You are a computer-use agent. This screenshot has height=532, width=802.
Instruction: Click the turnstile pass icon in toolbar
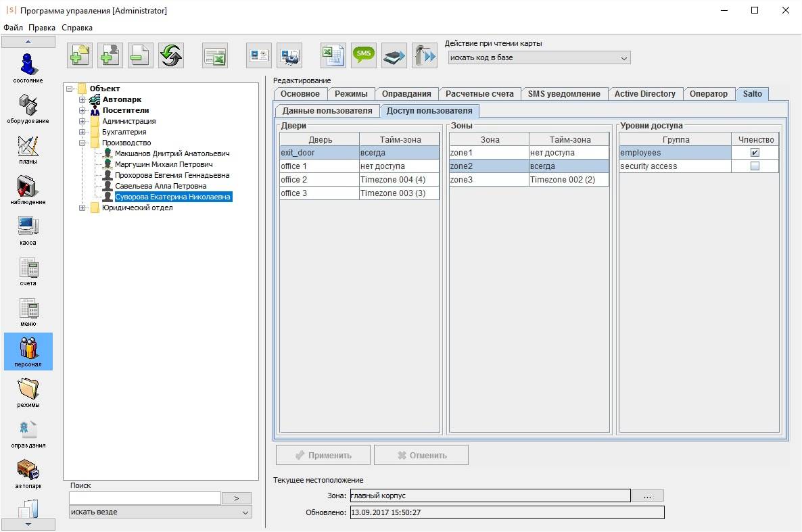point(425,56)
